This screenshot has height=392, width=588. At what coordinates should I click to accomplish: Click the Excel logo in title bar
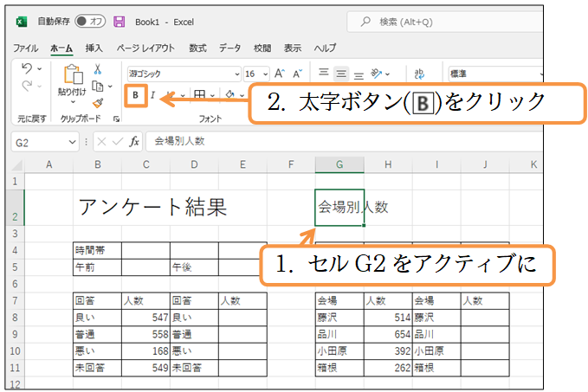(22, 22)
